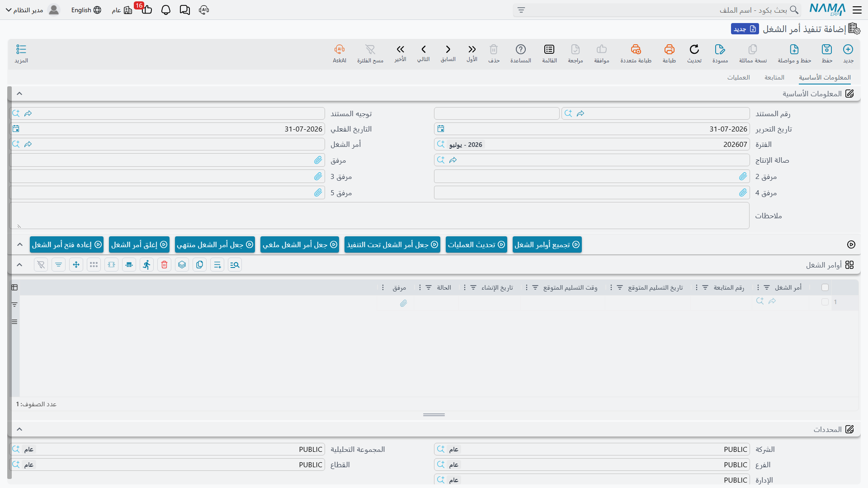
Task: Collapse the action buttons row chevron
Action: pyautogui.click(x=19, y=244)
